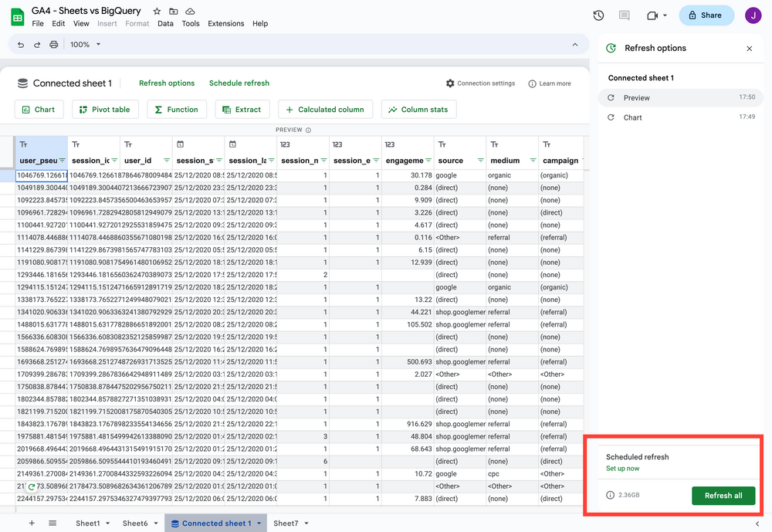Open the all-sheets list icon
The height and width of the screenshot is (532, 772).
point(50,523)
